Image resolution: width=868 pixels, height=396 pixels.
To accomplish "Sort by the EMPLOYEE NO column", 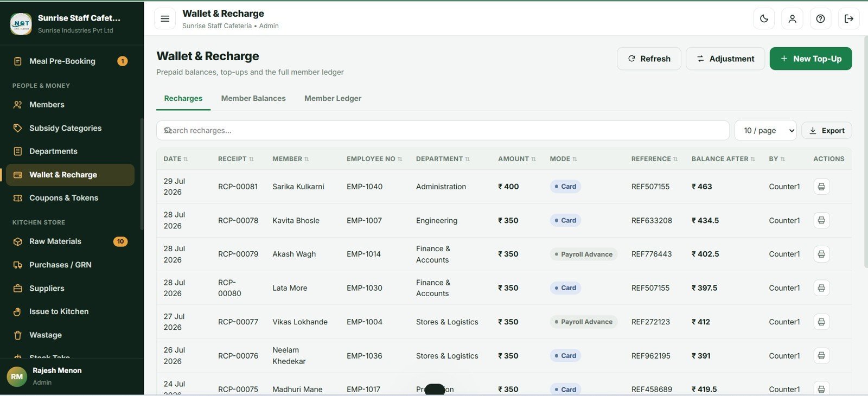I will coord(374,159).
